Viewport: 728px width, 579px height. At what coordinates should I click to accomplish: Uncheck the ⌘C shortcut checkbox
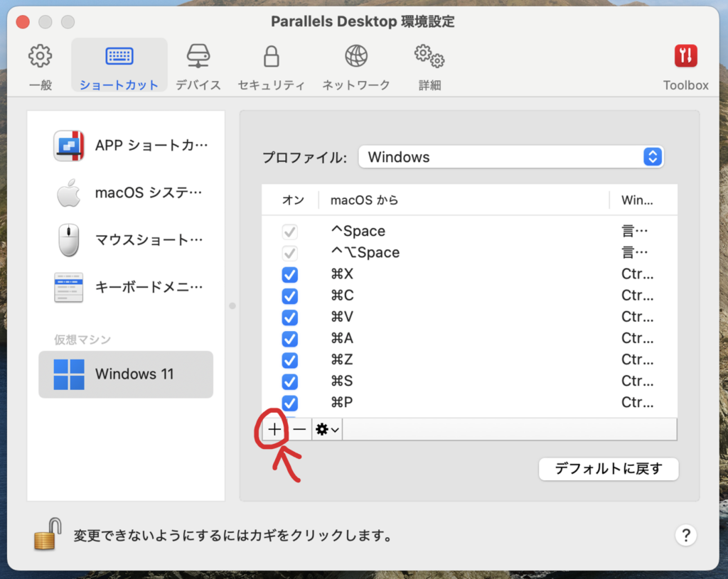(x=290, y=296)
